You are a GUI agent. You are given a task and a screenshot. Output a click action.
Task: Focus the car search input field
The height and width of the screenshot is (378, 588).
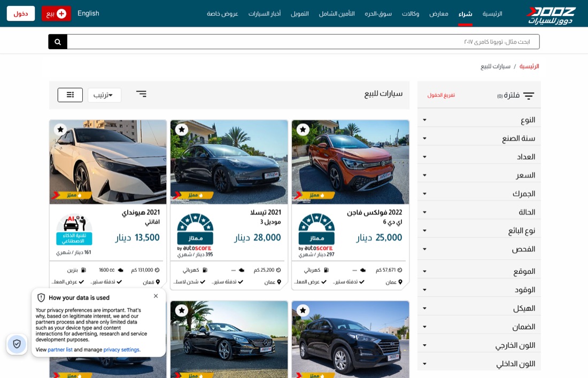[x=303, y=42]
